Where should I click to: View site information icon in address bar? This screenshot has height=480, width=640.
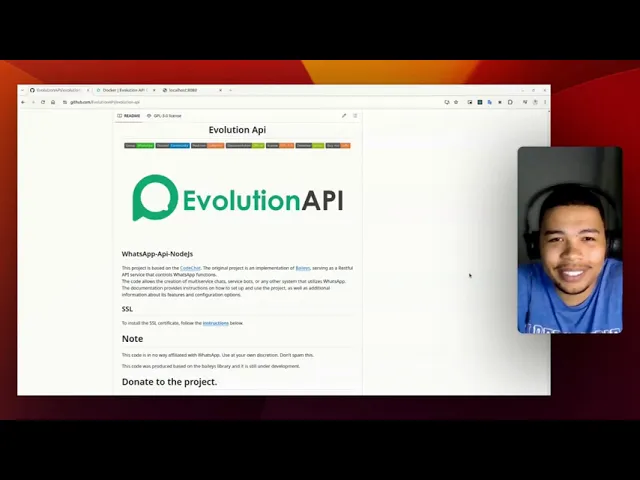pyautogui.click(x=65, y=102)
